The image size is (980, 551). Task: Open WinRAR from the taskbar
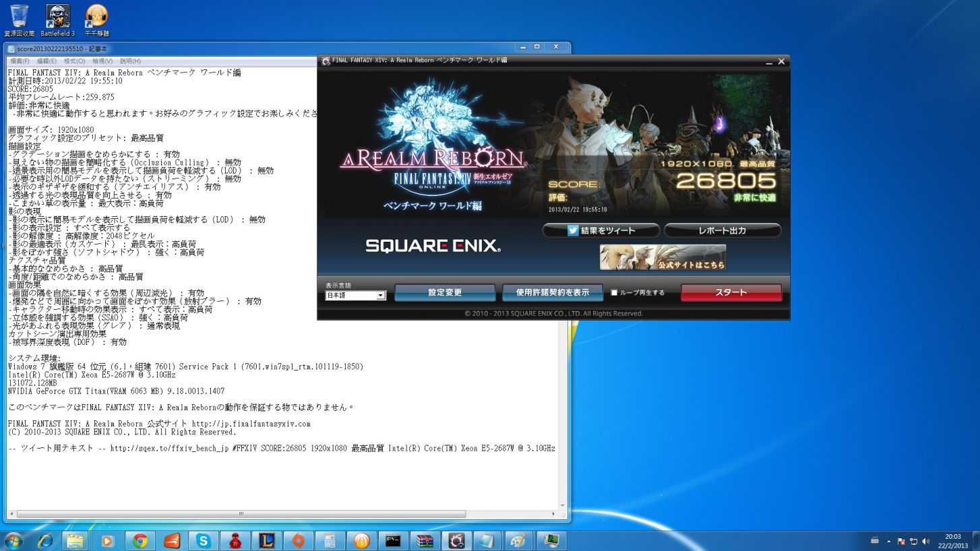[x=425, y=541]
